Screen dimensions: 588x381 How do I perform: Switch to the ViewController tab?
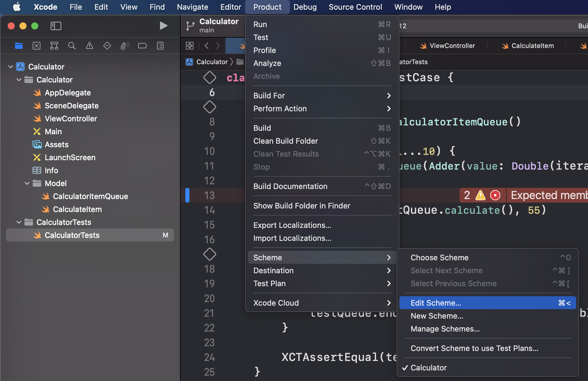(447, 46)
